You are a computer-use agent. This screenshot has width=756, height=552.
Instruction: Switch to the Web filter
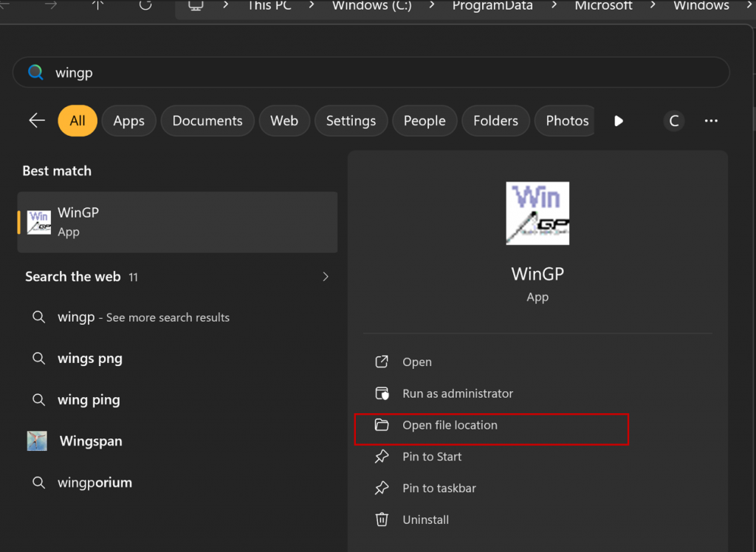click(x=284, y=121)
